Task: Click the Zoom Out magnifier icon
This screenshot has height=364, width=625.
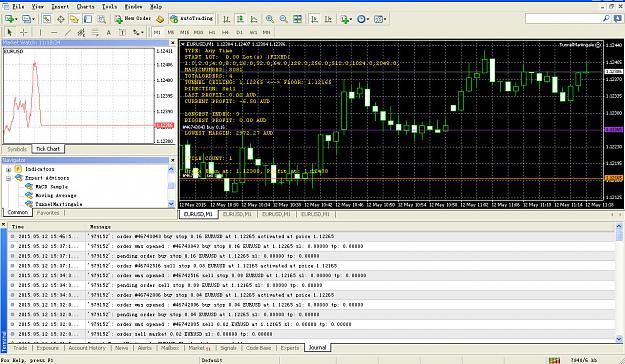Action: 283,19
